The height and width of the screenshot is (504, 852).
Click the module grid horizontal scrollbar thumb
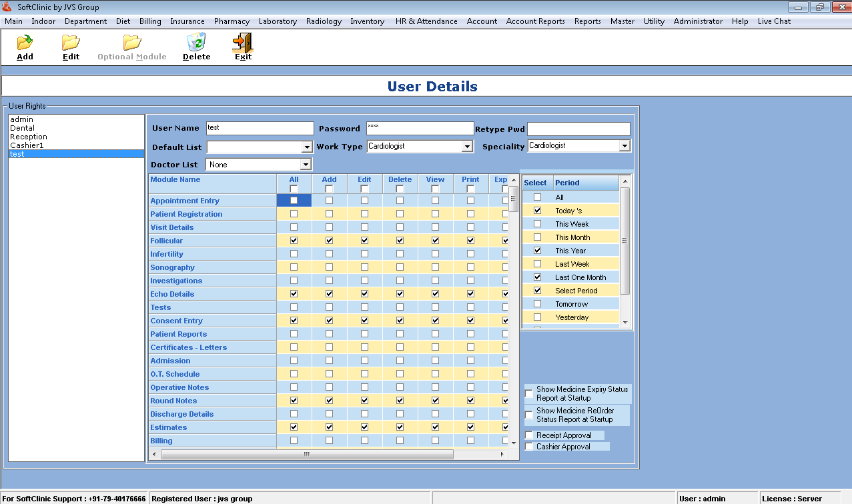click(x=307, y=454)
